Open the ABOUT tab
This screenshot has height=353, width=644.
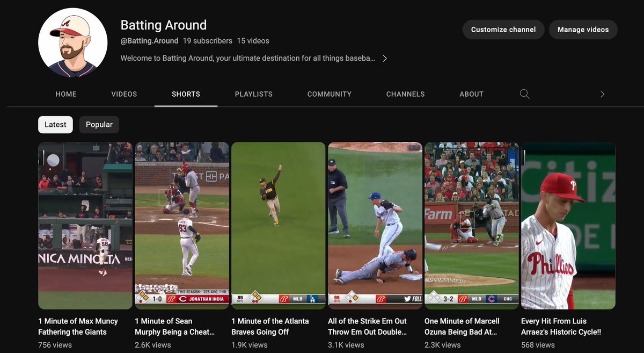pos(471,93)
